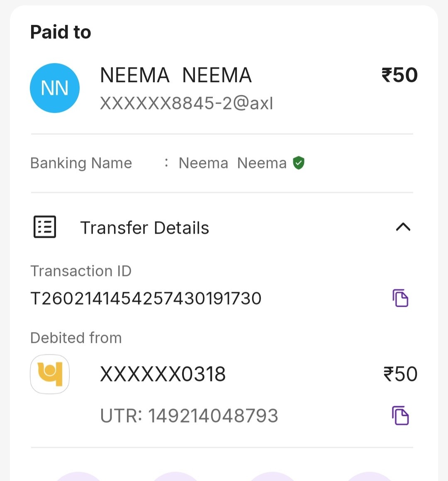Screen dimensions: 448x481
Task: Select the UTR: 149214048793 text
Action: 189,415
